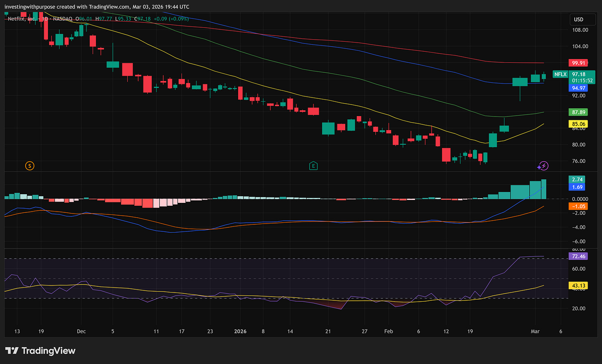Viewport: 602px width, 364px height.
Task: Click the orange S split marker
Action: (29, 166)
